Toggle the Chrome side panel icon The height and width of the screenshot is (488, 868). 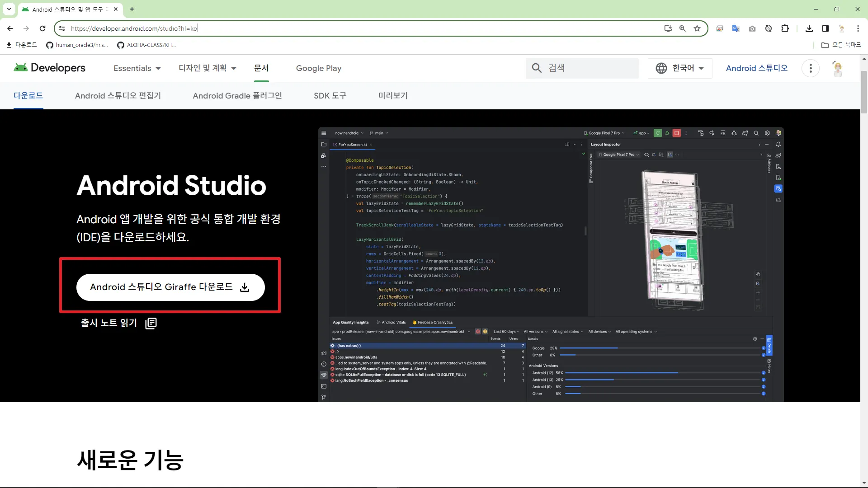826,28
